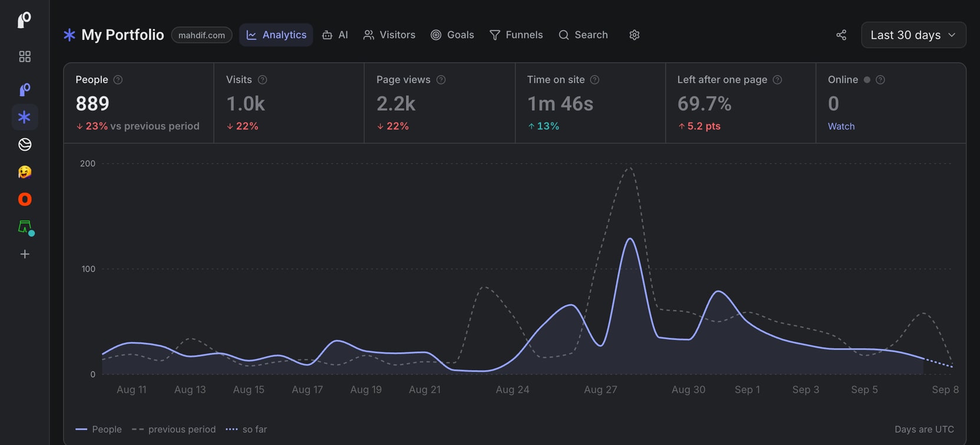Select the blue logo site in sidebar
The width and height of the screenshot is (980, 445).
point(25,89)
